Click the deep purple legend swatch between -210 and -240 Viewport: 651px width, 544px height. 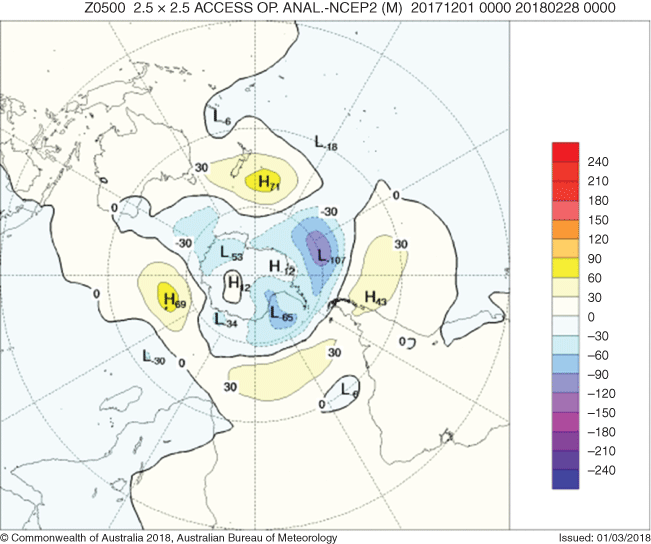click(565, 461)
